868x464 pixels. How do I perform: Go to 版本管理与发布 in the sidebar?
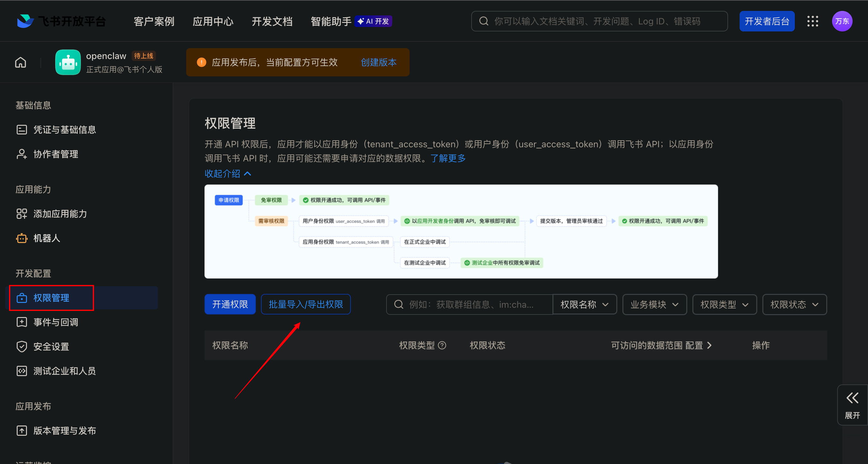point(64,431)
